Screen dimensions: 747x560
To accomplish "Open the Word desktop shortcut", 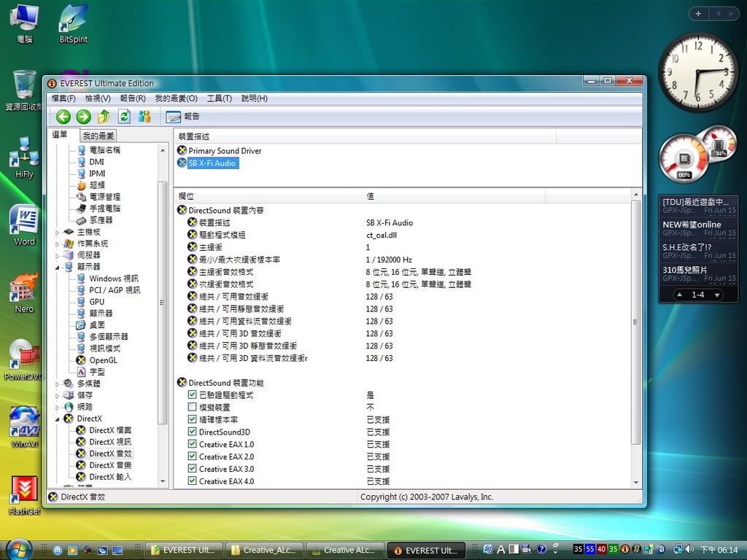I will pos(24,225).
